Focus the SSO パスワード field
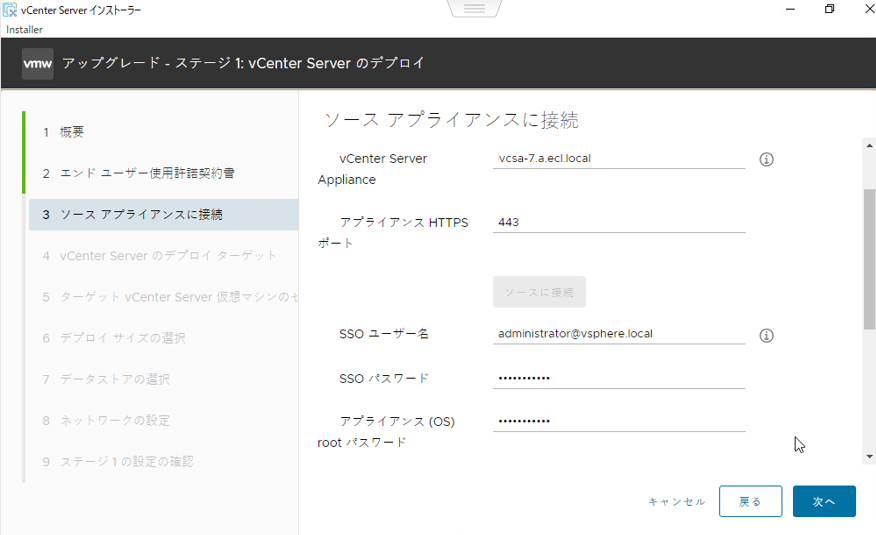The height and width of the screenshot is (535, 876). click(x=619, y=378)
